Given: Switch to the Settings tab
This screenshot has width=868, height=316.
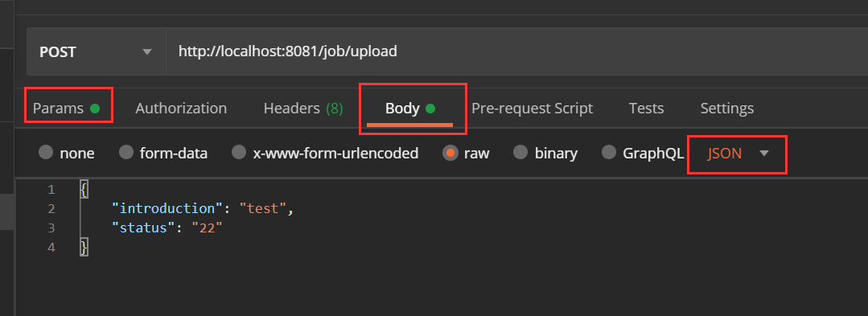Looking at the screenshot, I should coord(727,109).
